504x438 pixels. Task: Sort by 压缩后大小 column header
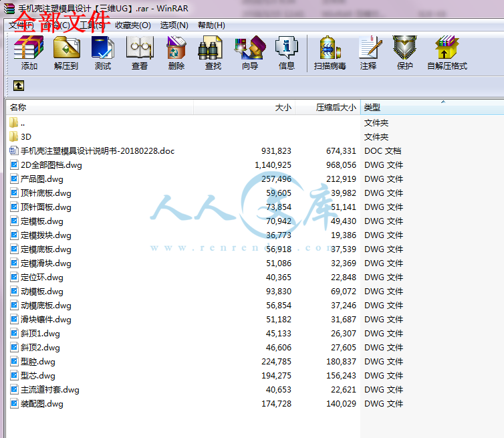pyautogui.click(x=328, y=108)
